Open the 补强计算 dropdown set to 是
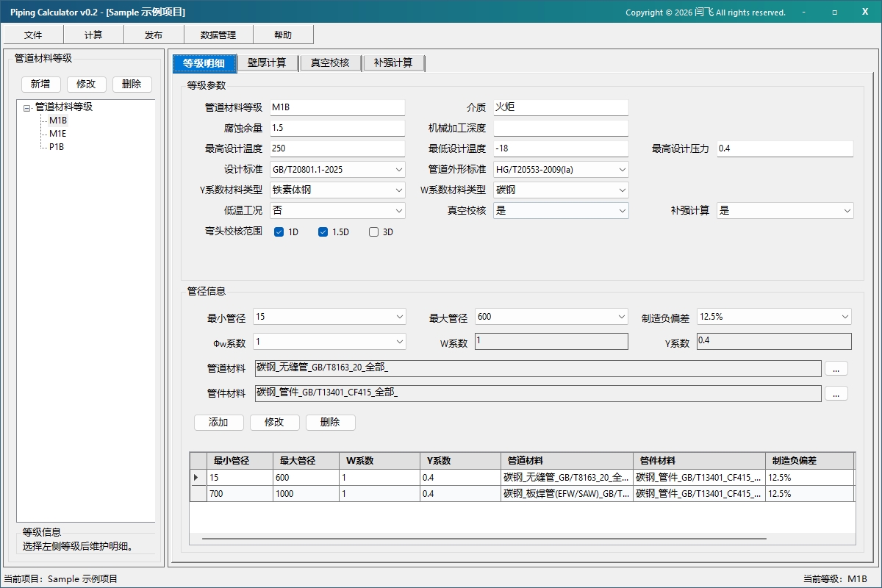The image size is (882, 588). pyautogui.click(x=785, y=211)
